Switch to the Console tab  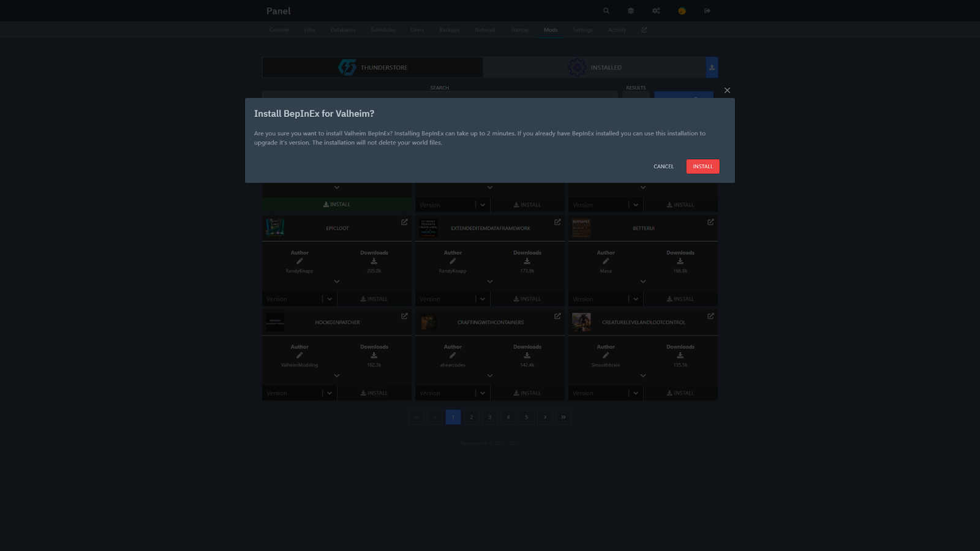279,30
